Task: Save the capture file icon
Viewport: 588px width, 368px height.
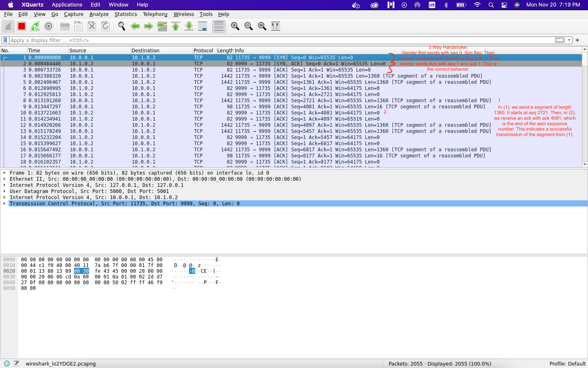Action: pyautogui.click(x=78, y=26)
